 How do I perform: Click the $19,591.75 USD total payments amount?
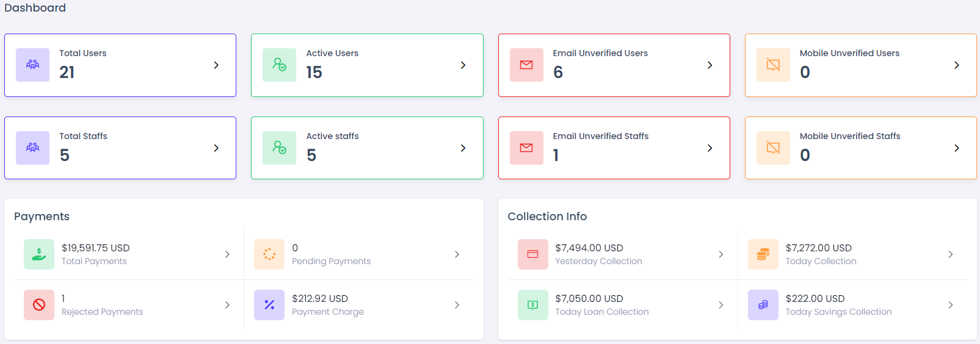[96, 248]
